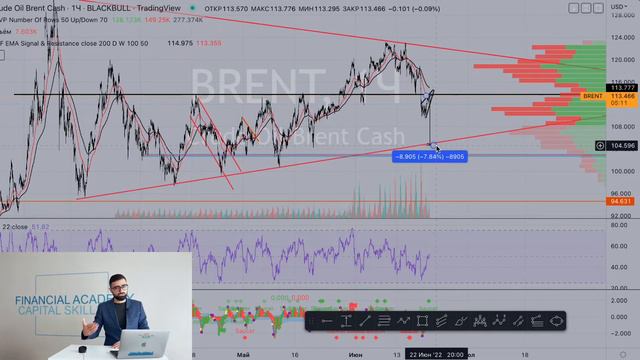
Task: Click the 22 Июн '22 20:00 date label
Action: [436, 355]
